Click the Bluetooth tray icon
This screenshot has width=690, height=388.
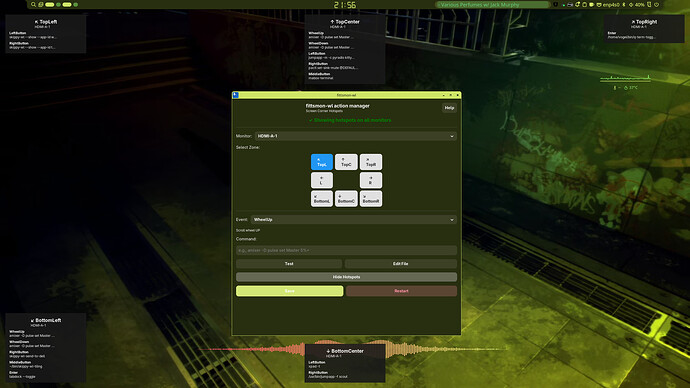[624, 5]
